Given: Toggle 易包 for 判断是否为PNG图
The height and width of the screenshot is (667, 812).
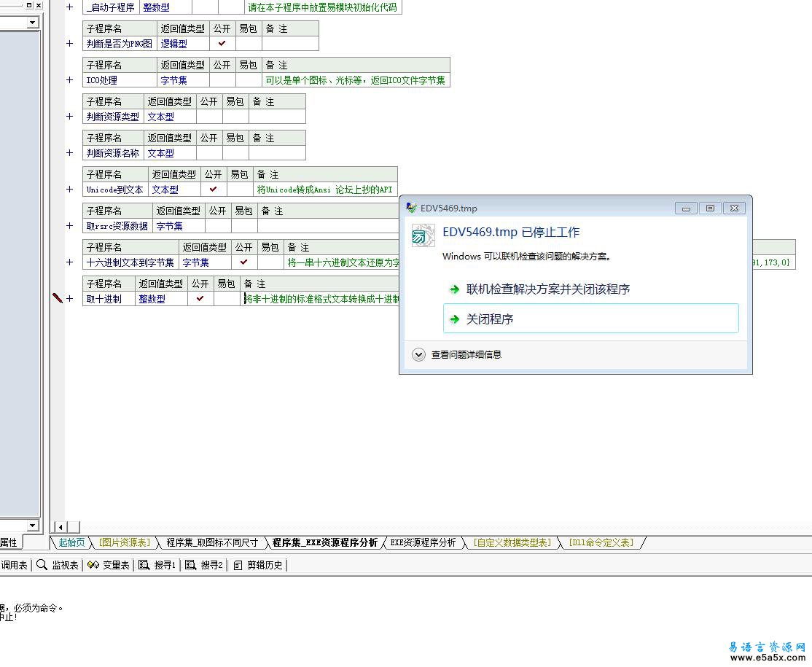Looking at the screenshot, I should [x=249, y=44].
